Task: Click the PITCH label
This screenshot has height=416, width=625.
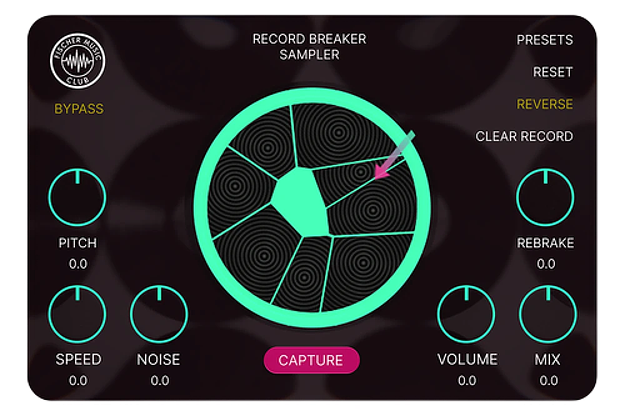Action: pos(78,243)
